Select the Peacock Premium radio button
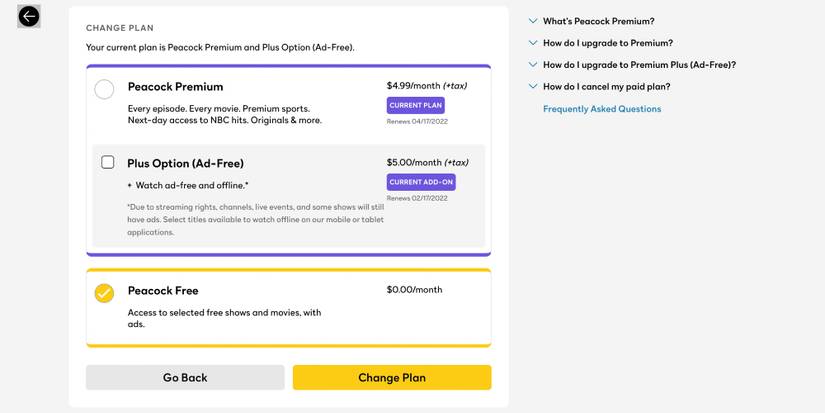The height and width of the screenshot is (413, 825). click(x=104, y=90)
